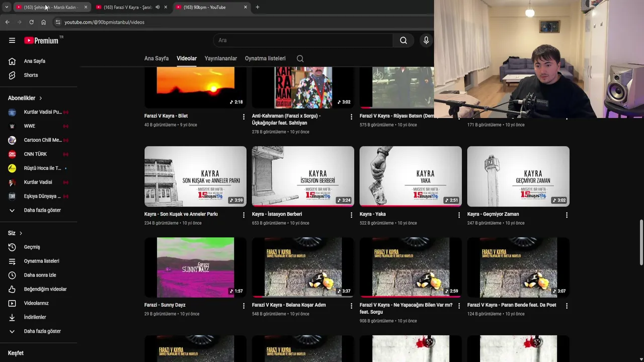
Task: Play Kayra - Yaka video thumbnail
Action: pyautogui.click(x=411, y=176)
